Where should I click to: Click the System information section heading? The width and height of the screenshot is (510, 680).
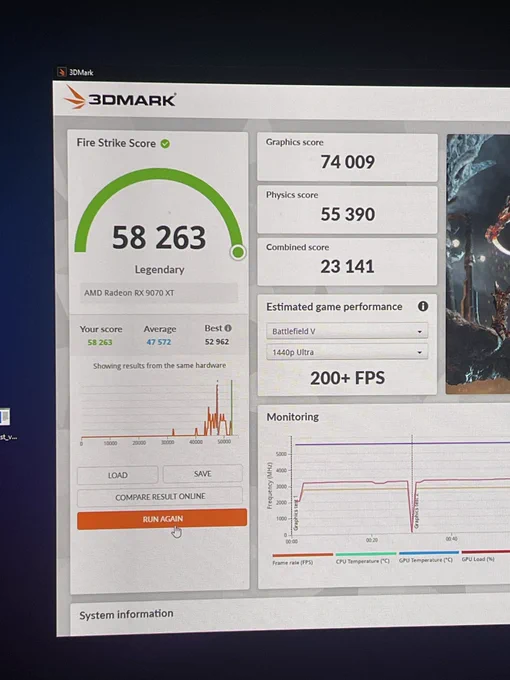coord(126,614)
